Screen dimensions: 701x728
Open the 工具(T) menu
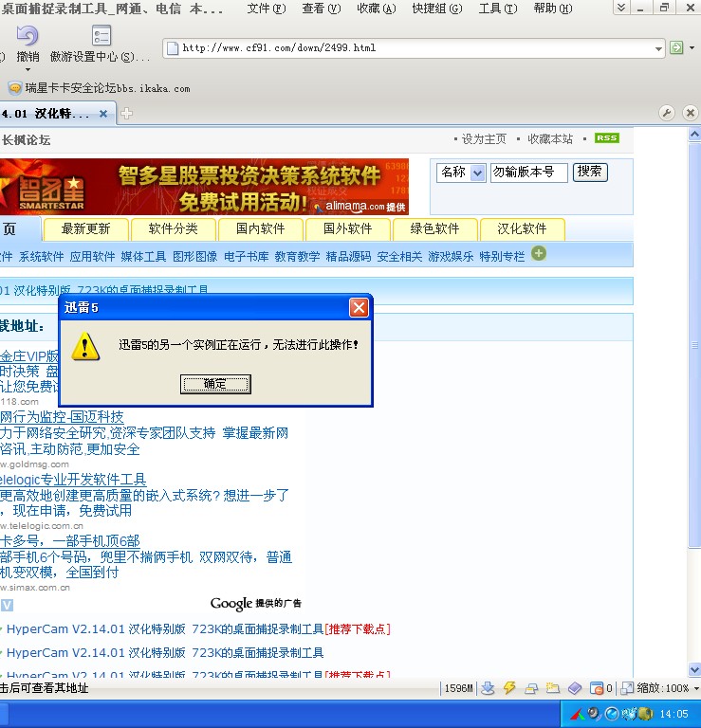tap(497, 9)
